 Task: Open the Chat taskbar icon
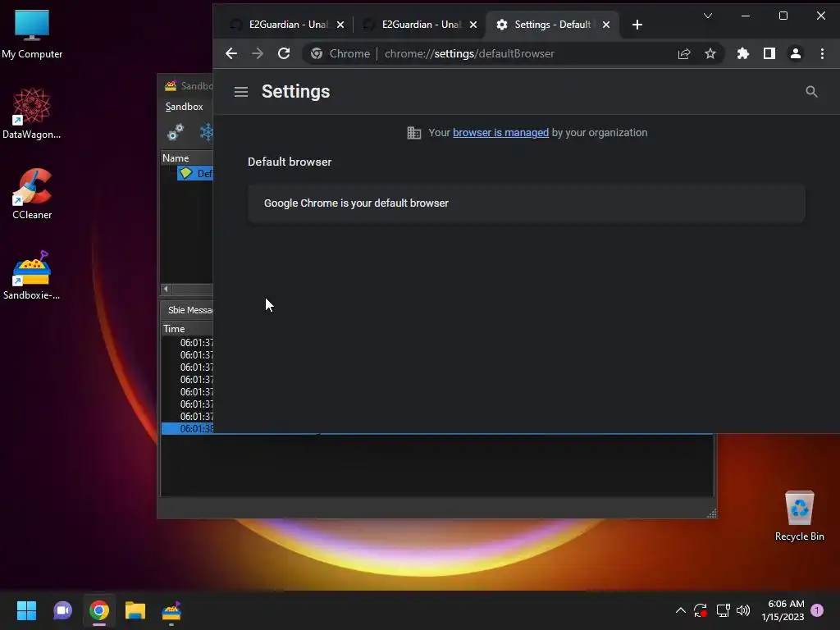[62, 610]
